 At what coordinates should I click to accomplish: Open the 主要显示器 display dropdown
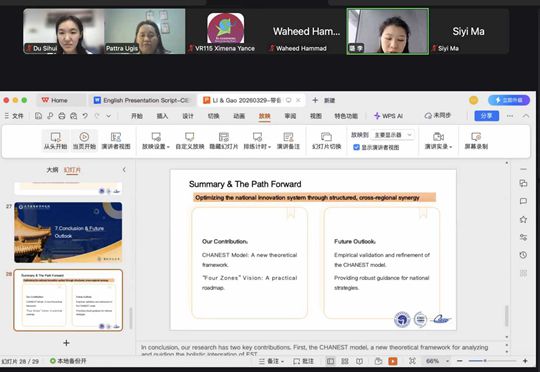click(393, 135)
